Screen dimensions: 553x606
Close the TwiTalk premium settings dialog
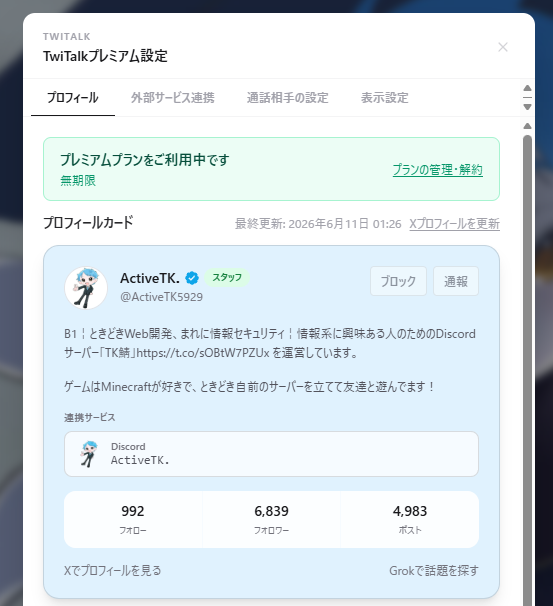pyautogui.click(x=503, y=47)
